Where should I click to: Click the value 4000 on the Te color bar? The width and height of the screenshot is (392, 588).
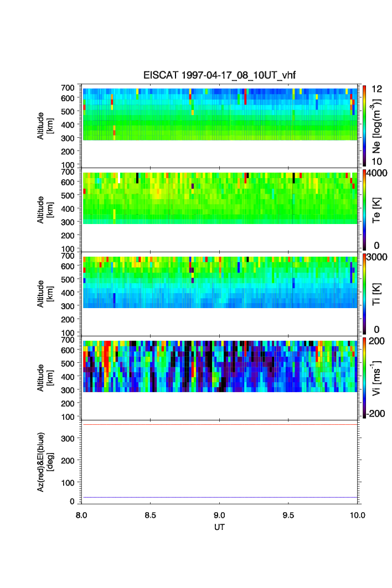(x=377, y=173)
